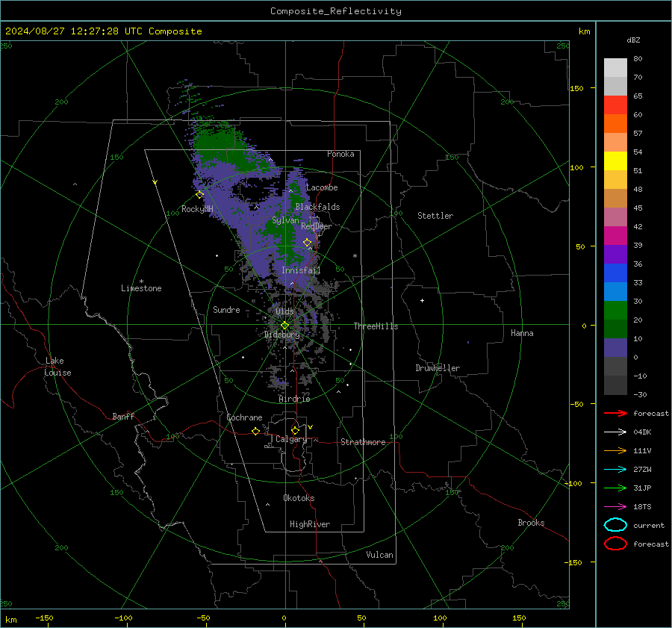Click the magenta 18TS arrow icon
This screenshot has height=628, width=672.
click(615, 507)
